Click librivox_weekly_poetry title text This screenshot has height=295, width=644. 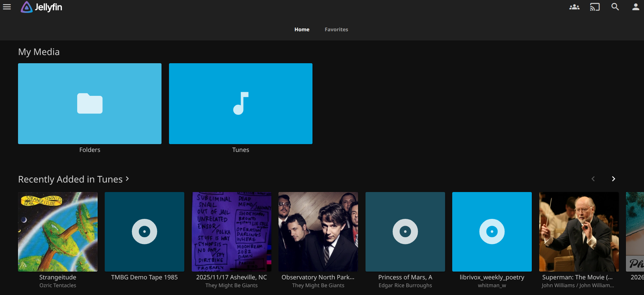point(492,277)
